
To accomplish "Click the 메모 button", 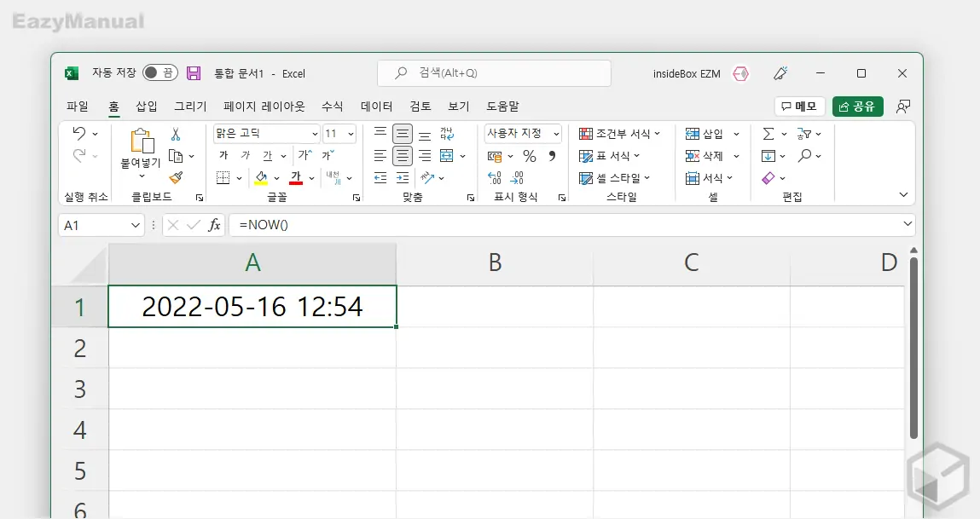I will point(799,106).
